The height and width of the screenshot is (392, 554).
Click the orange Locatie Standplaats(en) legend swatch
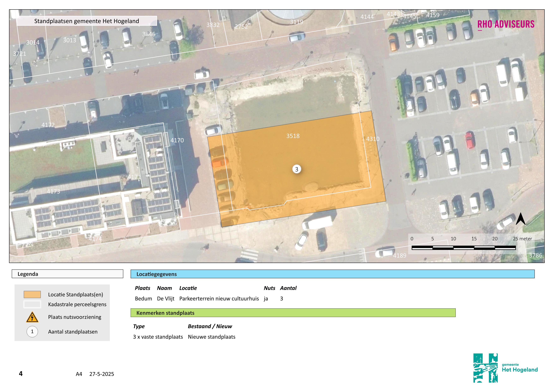[32, 294]
